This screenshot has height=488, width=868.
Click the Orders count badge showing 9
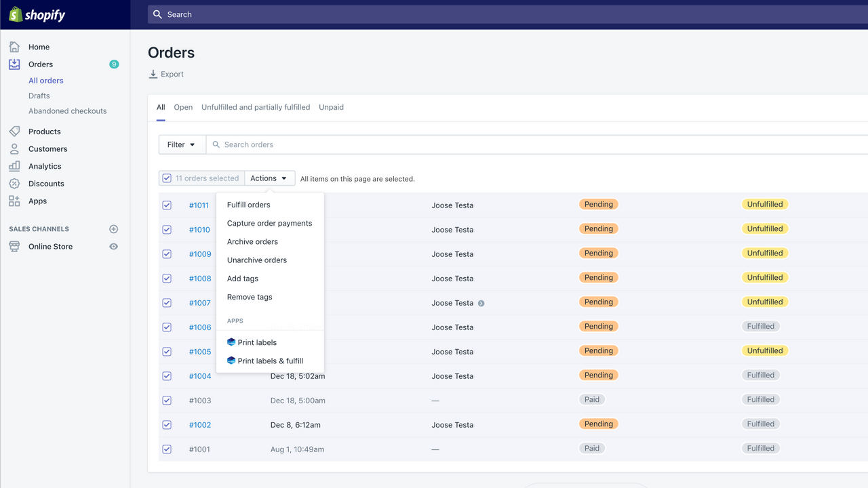(114, 64)
